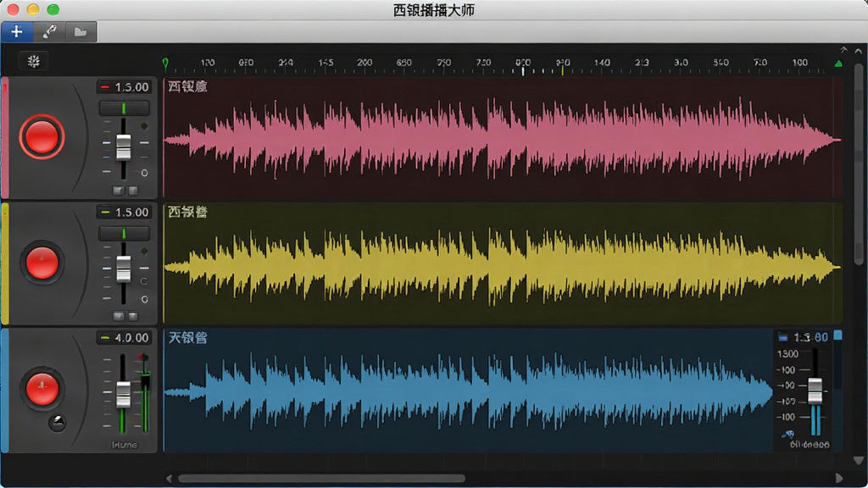Arm recording on the yellow track
The image size is (868, 488).
(42, 263)
